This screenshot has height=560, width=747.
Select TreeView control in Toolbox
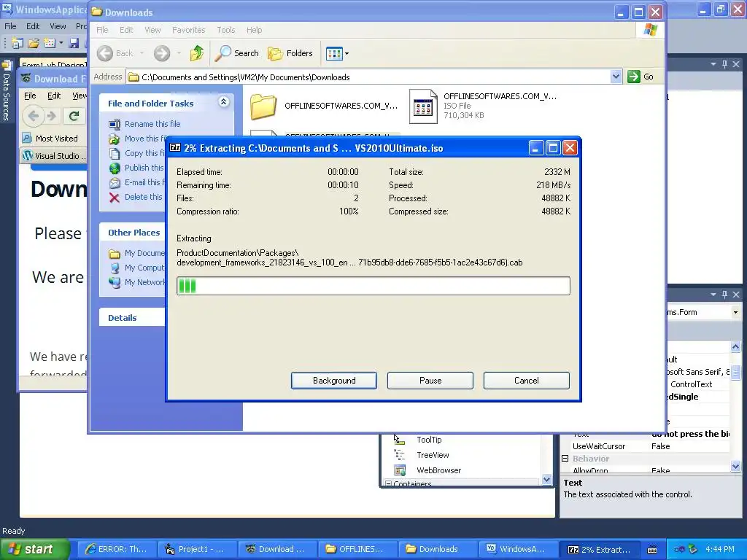[433, 455]
